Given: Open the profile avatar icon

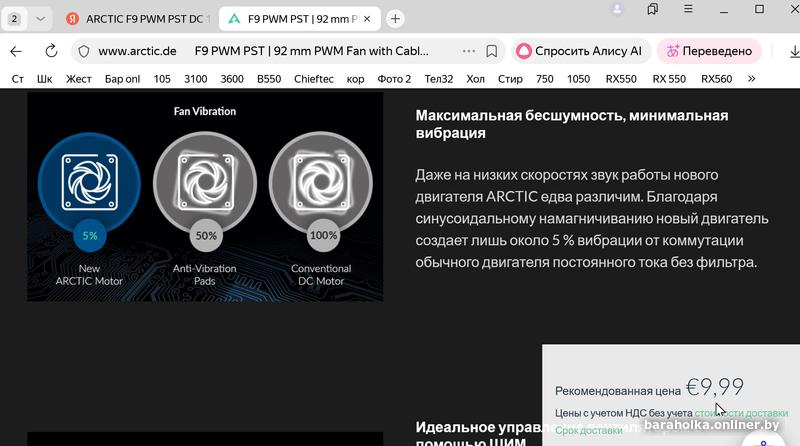Looking at the screenshot, I should click(x=617, y=9).
